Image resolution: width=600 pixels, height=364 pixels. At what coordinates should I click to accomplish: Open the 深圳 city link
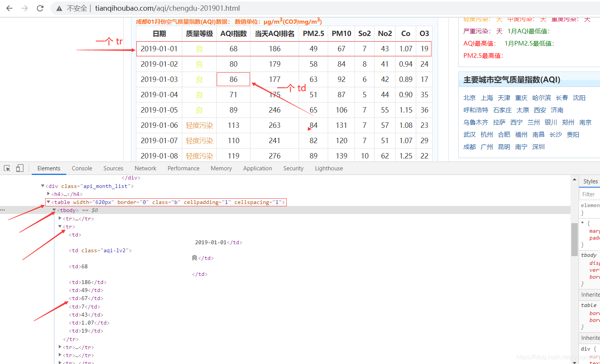click(538, 147)
